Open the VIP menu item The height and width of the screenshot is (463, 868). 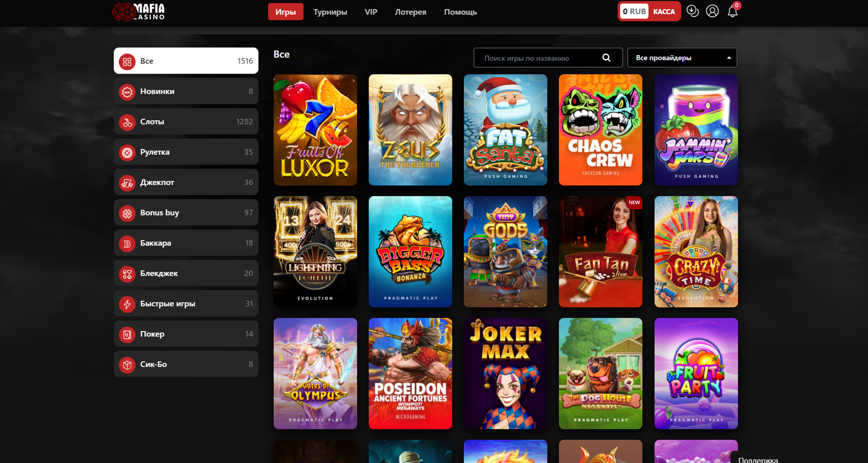click(x=371, y=12)
